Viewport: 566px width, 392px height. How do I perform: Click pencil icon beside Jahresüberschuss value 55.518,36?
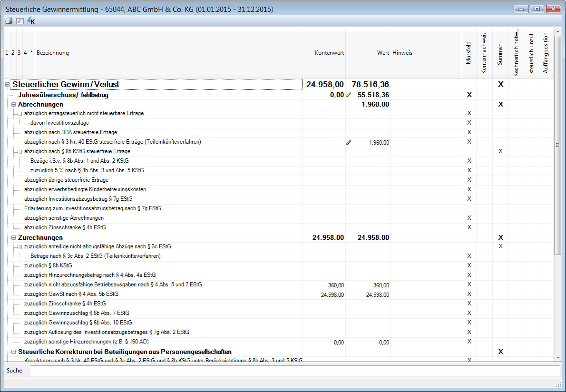tap(349, 95)
